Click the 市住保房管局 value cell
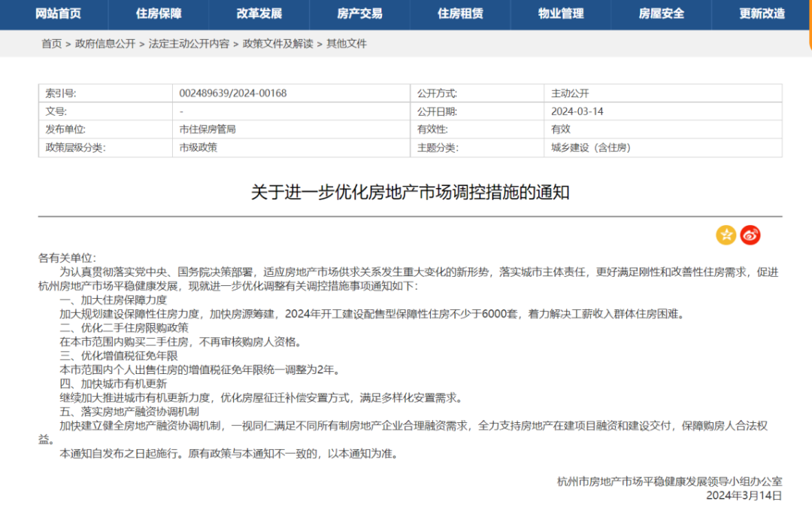 coord(291,129)
